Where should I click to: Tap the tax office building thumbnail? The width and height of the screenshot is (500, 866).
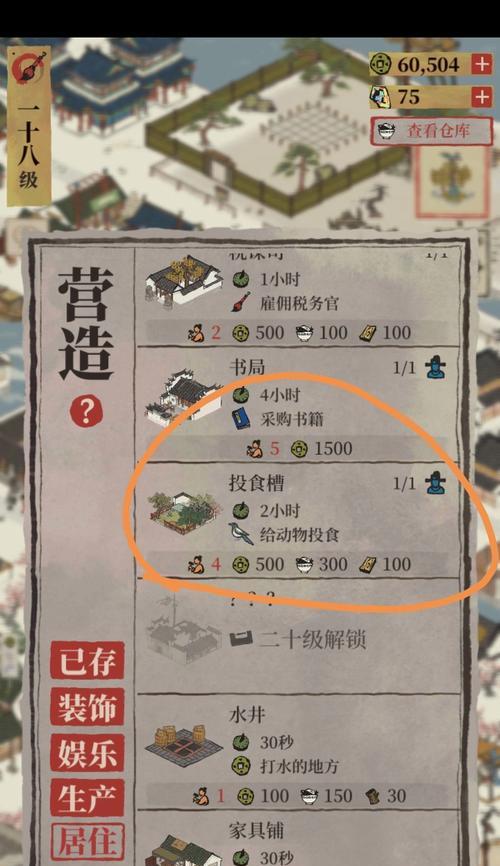pyautogui.click(x=183, y=282)
